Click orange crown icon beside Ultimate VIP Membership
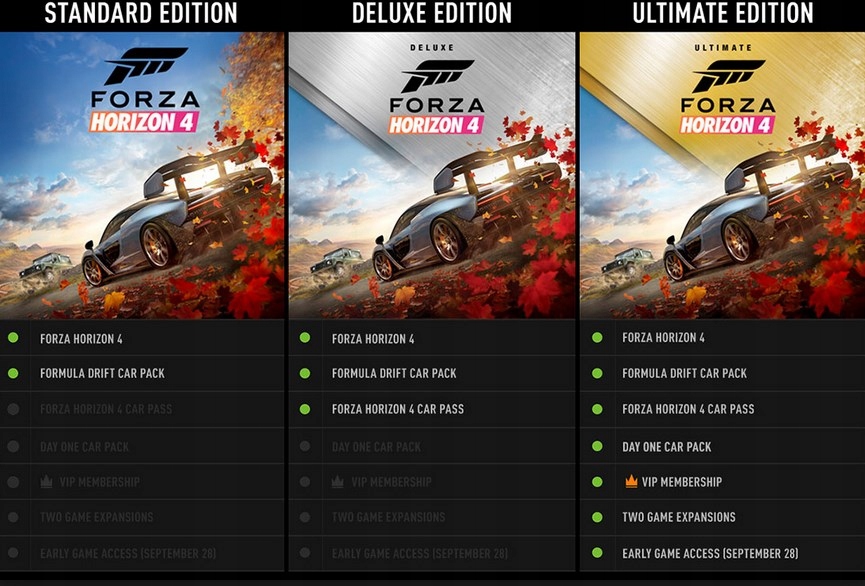 click(631, 481)
